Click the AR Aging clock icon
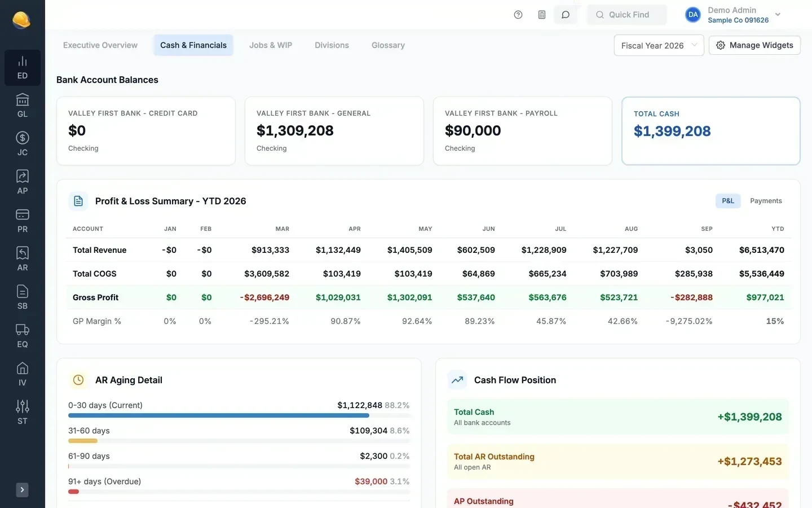This screenshot has width=812, height=508. (x=78, y=380)
